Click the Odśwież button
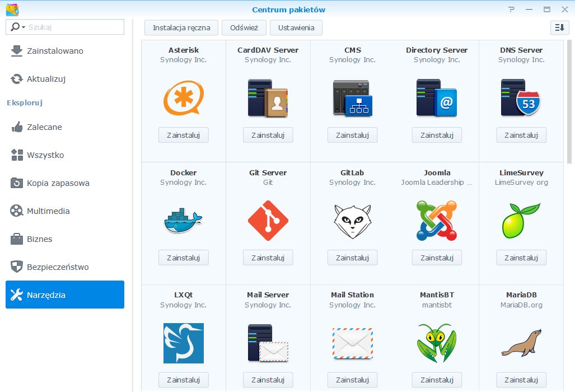Screen dimensions: 575x392 click(244, 27)
